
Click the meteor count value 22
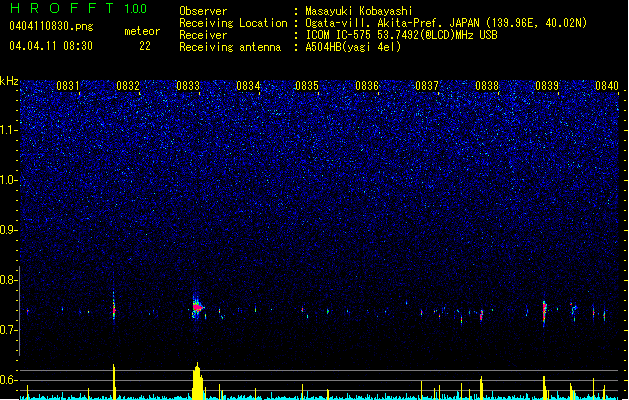click(145, 46)
